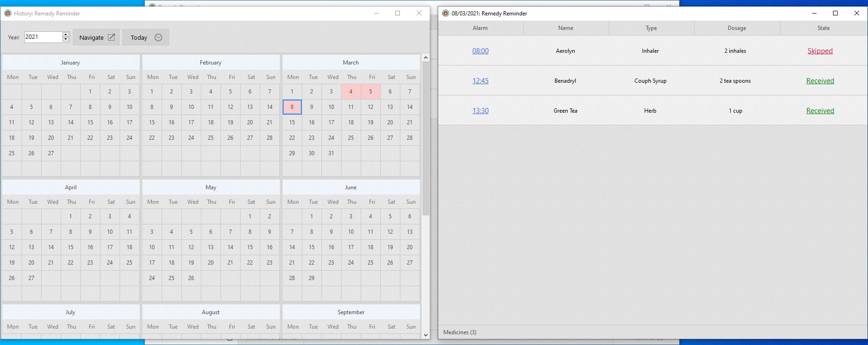Click the February month header

coord(211,63)
